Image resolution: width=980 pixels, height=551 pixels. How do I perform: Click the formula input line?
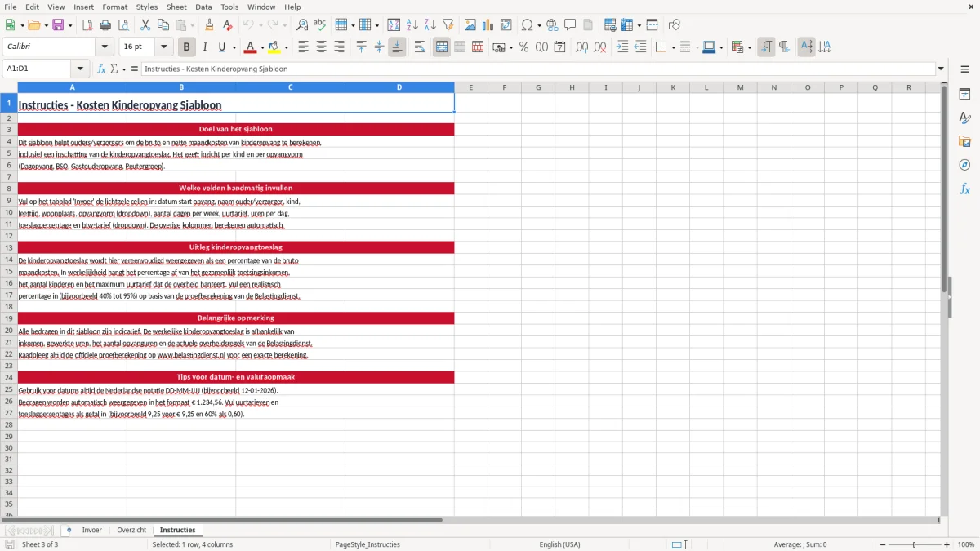pos(538,69)
